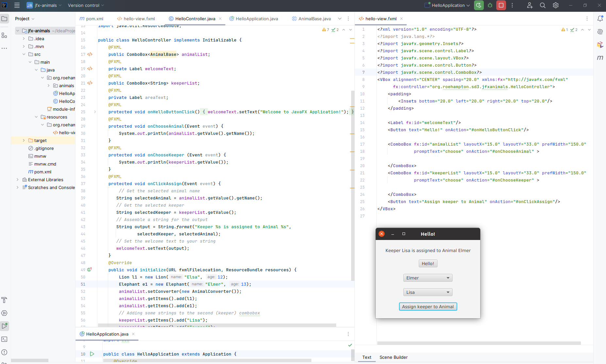Show more tool windows ellipsis

[x=5, y=48]
